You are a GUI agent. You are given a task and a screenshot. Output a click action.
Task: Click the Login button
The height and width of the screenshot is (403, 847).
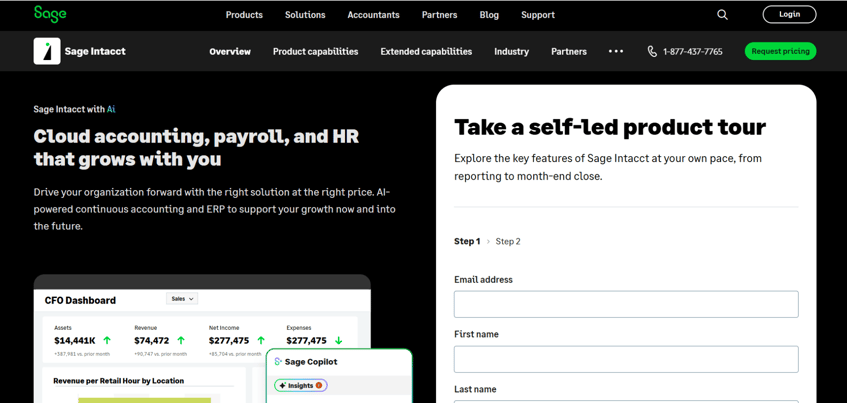tap(789, 15)
